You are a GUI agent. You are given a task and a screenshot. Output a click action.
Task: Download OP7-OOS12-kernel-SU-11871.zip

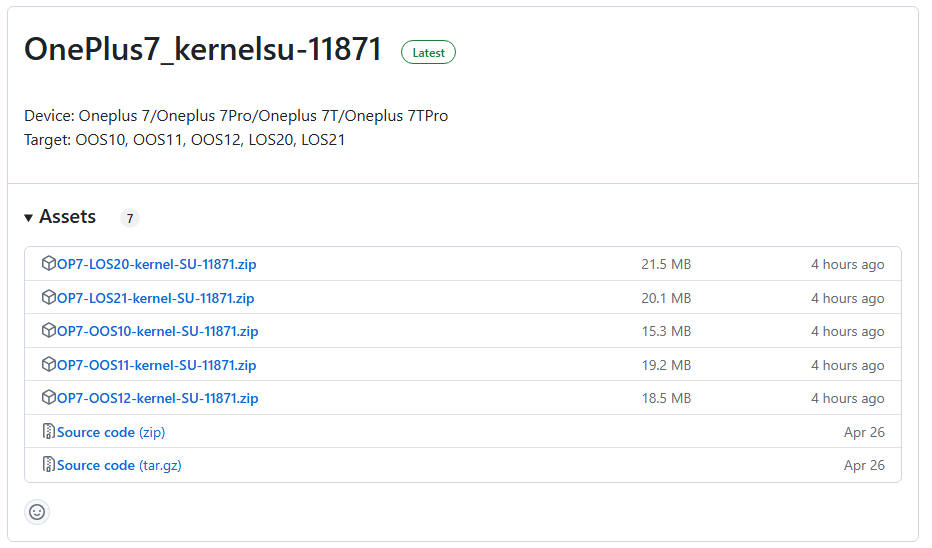point(158,399)
